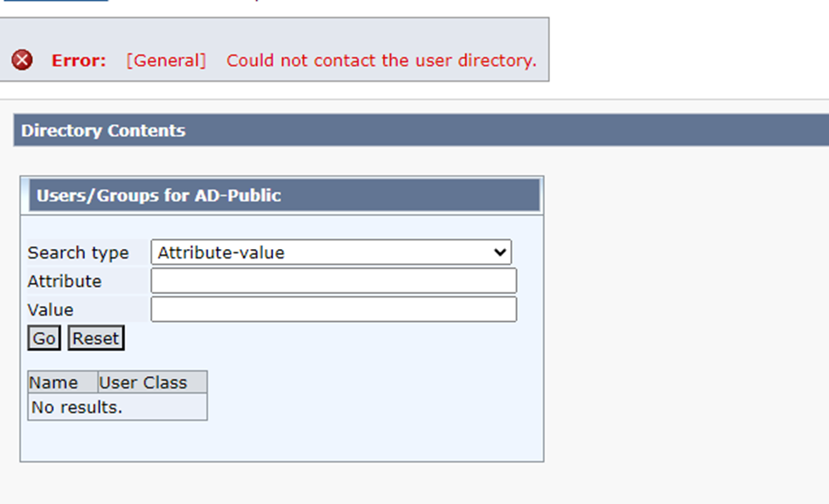Viewport: 829px width, 504px height.
Task: Click the Users/Groups for AD-Public header
Action: click(x=158, y=195)
